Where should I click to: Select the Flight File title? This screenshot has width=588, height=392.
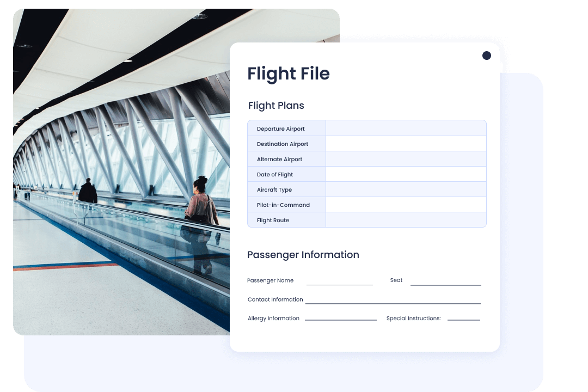coord(289,73)
